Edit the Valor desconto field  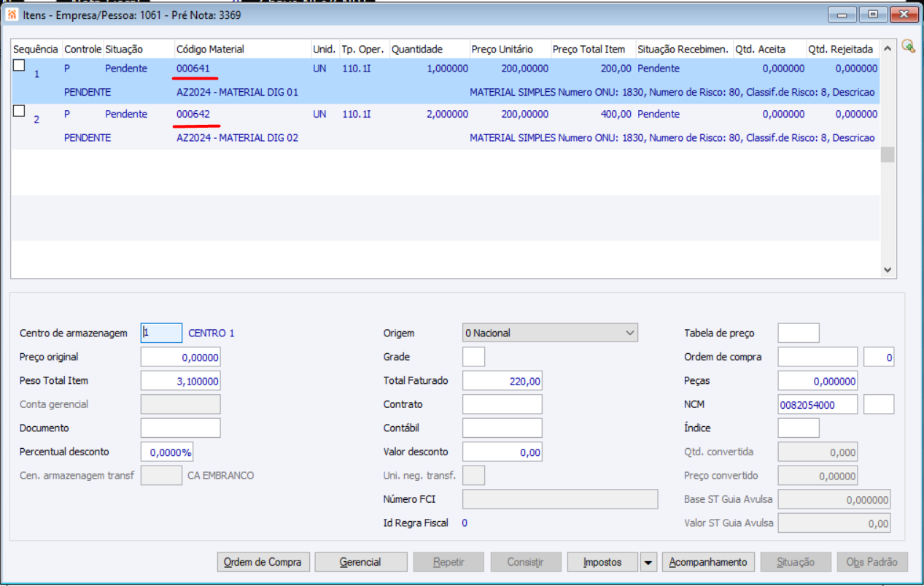point(502,452)
